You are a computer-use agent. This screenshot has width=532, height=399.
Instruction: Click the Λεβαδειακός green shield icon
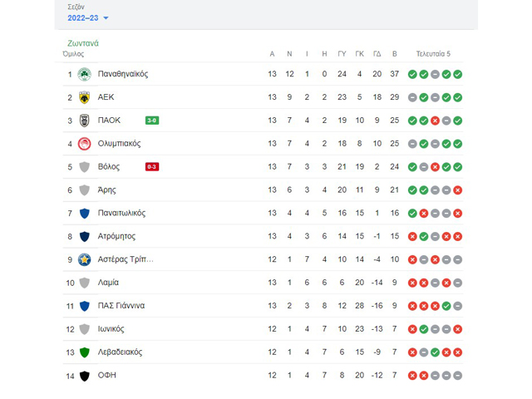84,352
